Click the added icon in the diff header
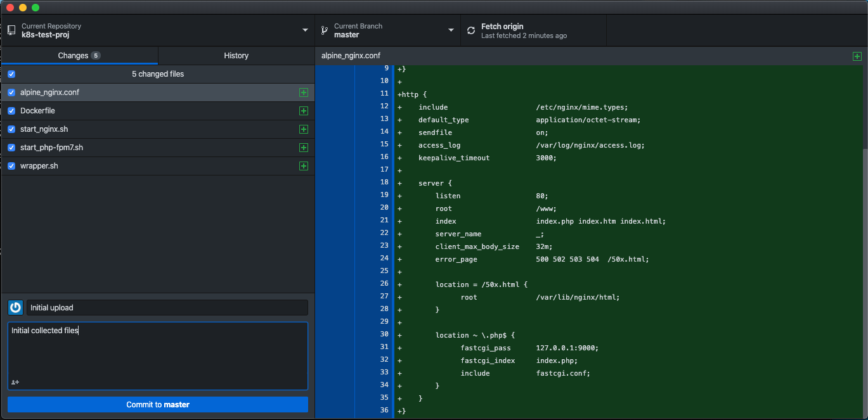The height and width of the screenshot is (420, 868). click(857, 56)
